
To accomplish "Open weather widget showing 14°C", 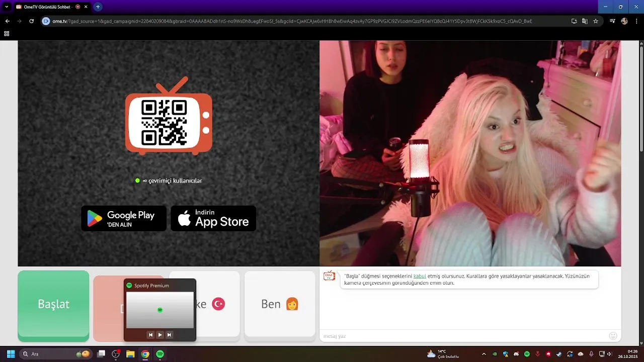I will click(443, 354).
